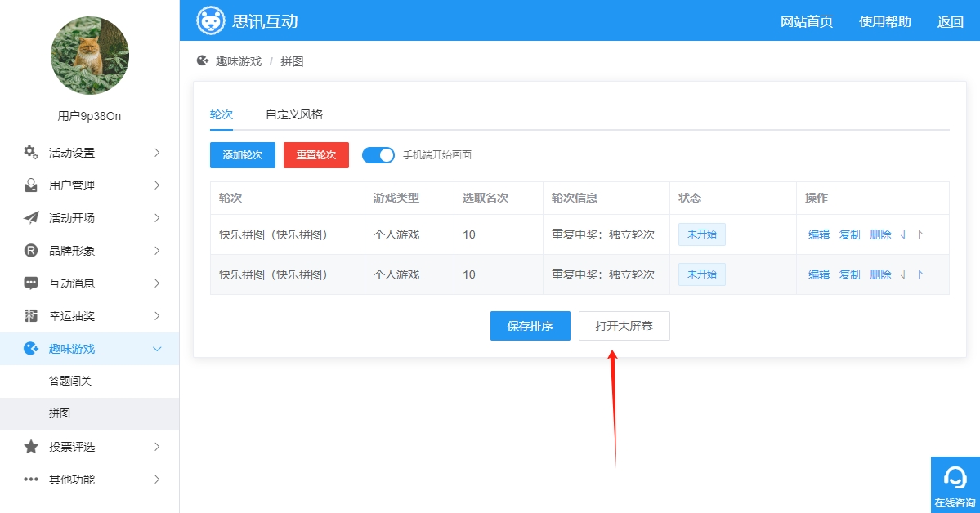
Task: Click the breadcrumb game icon beside 趣味游戏
Action: point(203,60)
